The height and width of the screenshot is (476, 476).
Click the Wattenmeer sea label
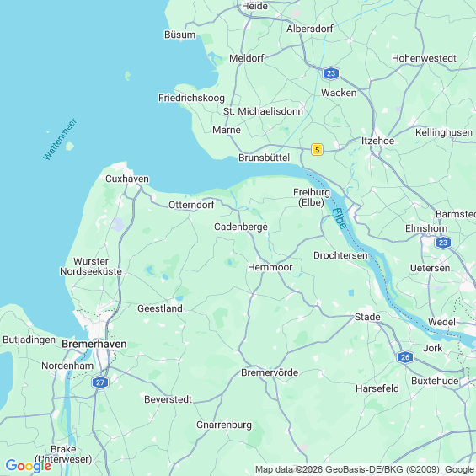click(x=60, y=139)
